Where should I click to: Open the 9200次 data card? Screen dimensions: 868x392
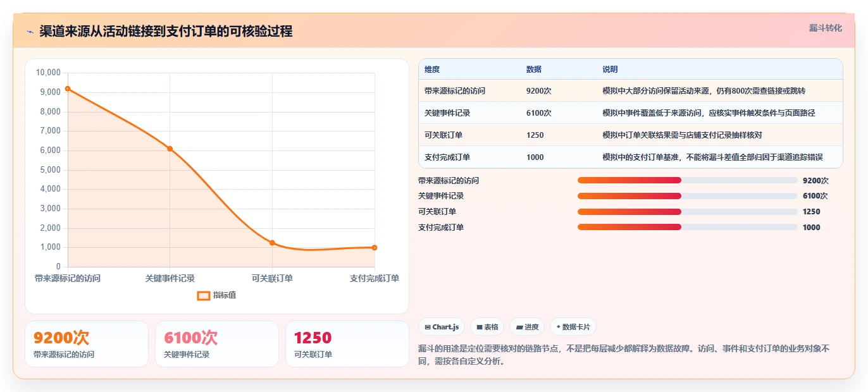tap(87, 344)
